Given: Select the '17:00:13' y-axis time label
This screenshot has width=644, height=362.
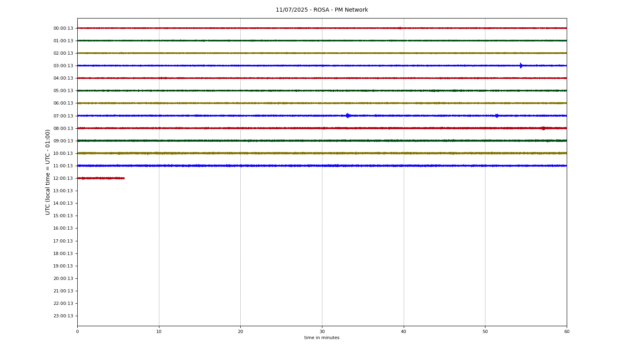Looking at the screenshot, I should 63,241.
